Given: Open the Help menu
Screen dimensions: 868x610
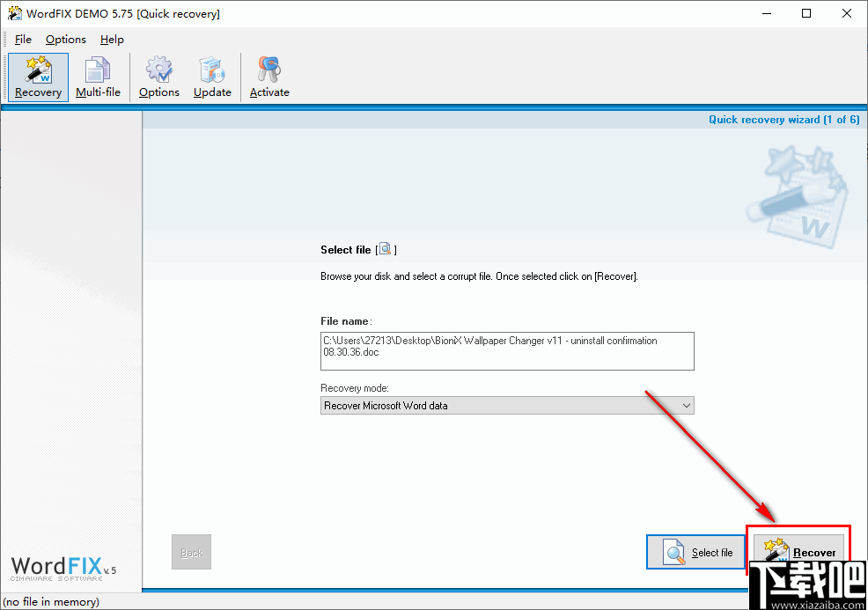Looking at the screenshot, I should pos(112,39).
